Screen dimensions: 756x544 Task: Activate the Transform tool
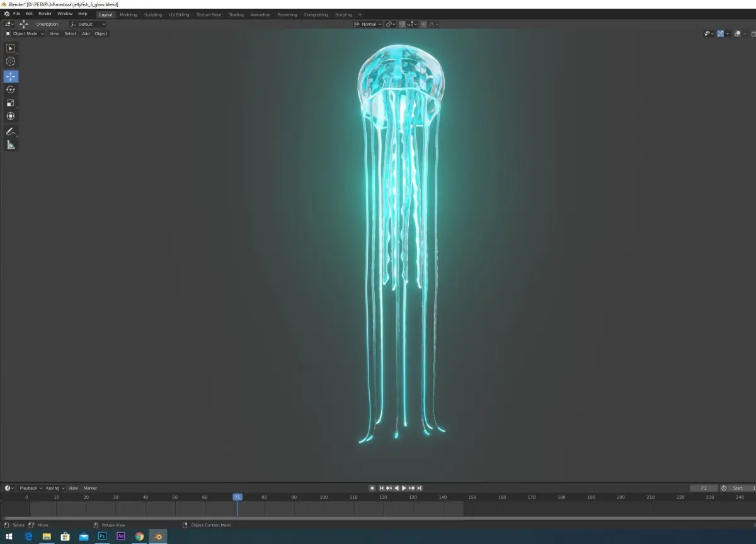pyautogui.click(x=11, y=116)
